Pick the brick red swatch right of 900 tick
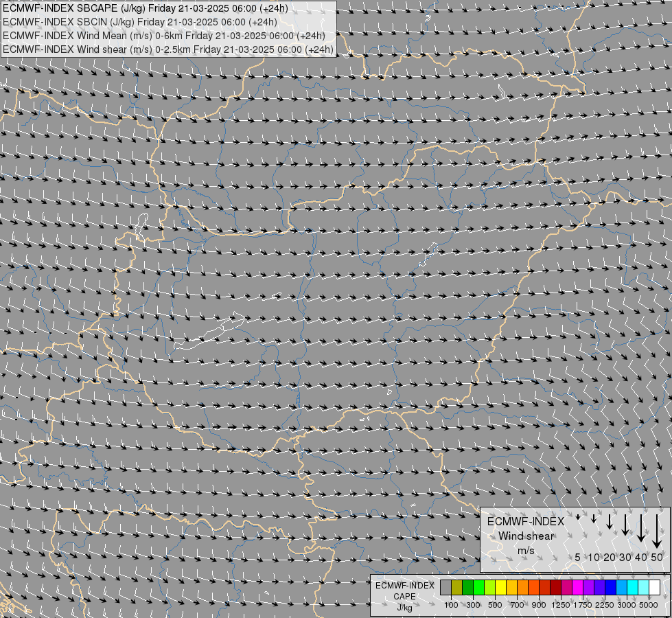 (x=545, y=587)
